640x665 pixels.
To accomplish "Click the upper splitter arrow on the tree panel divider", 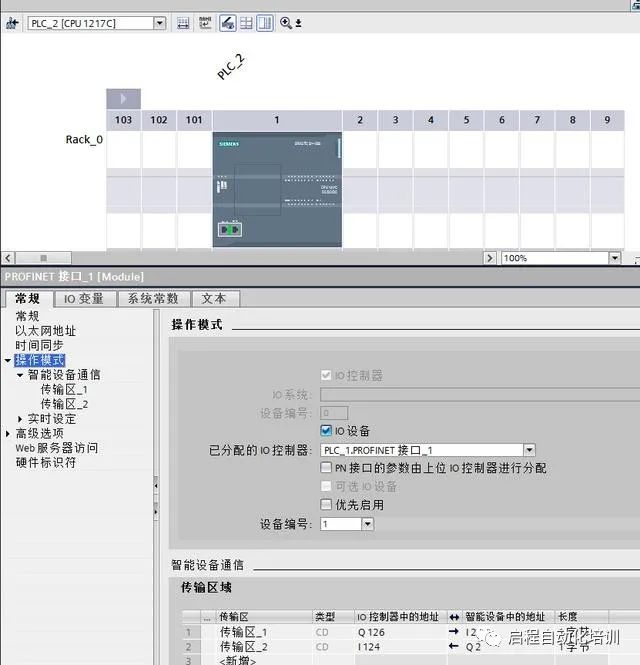I will coord(156,486).
